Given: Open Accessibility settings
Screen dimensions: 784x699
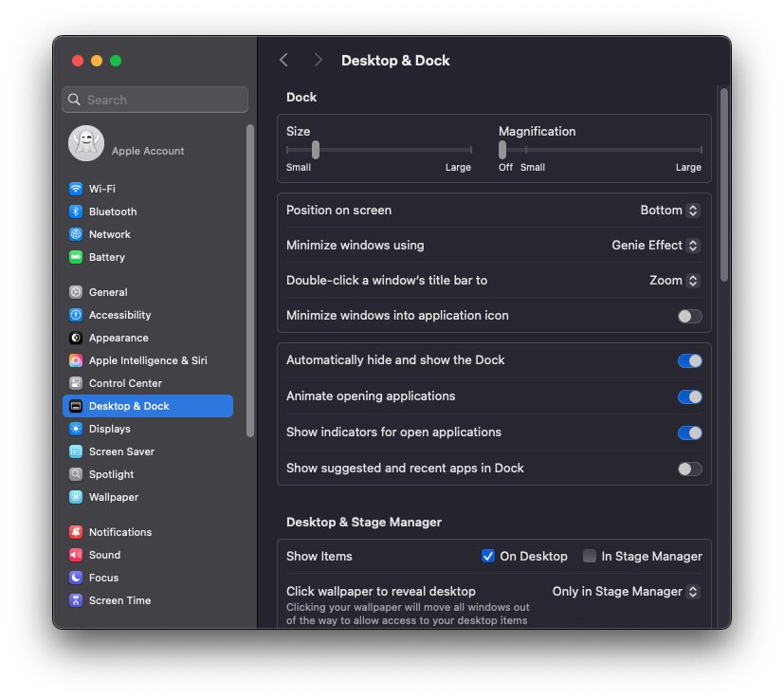Looking at the screenshot, I should 148,315.
